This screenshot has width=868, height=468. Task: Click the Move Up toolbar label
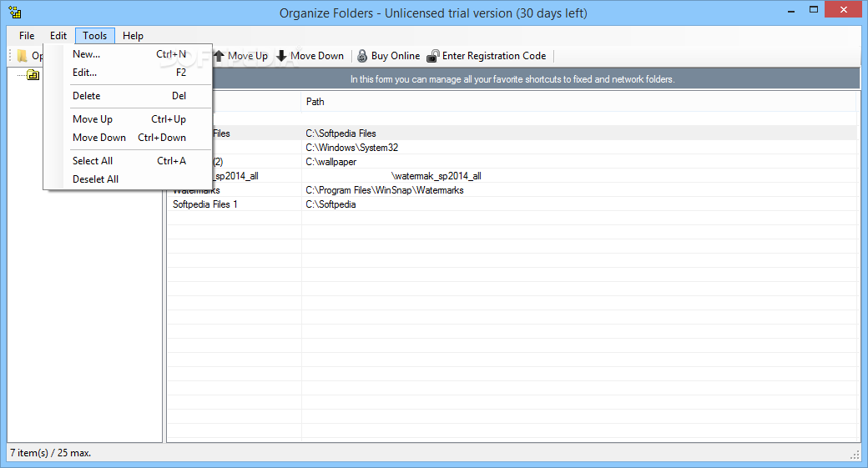(247, 56)
